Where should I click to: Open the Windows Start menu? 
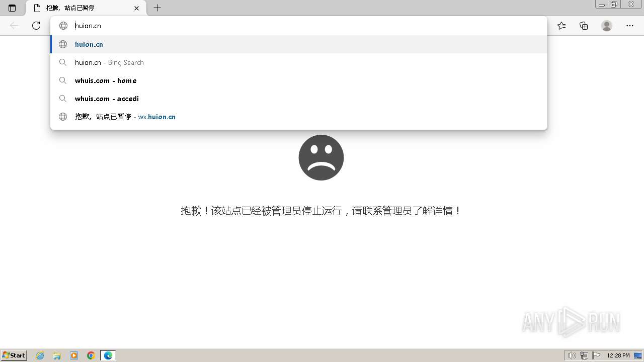click(14, 355)
